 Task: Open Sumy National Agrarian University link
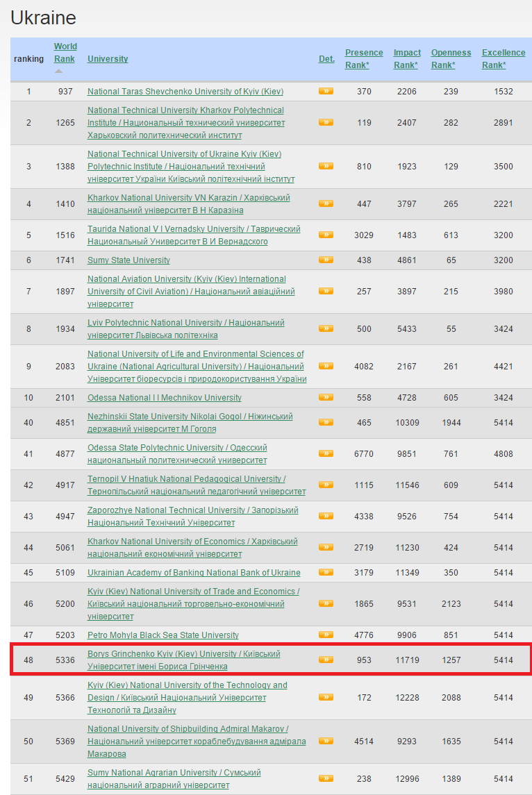[174, 779]
